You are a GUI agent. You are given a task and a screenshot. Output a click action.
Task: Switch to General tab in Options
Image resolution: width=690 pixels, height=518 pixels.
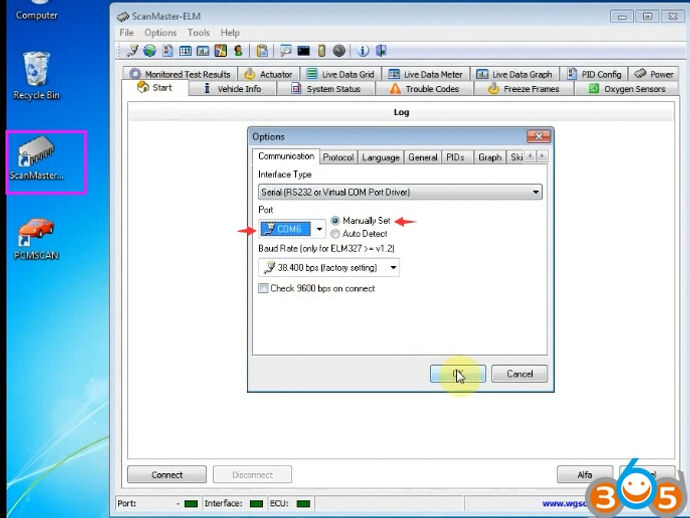[x=422, y=158]
